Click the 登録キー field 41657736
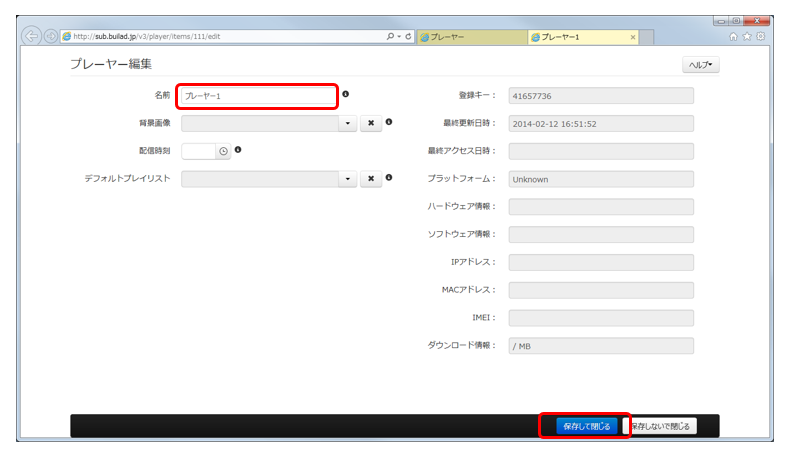 pos(601,96)
